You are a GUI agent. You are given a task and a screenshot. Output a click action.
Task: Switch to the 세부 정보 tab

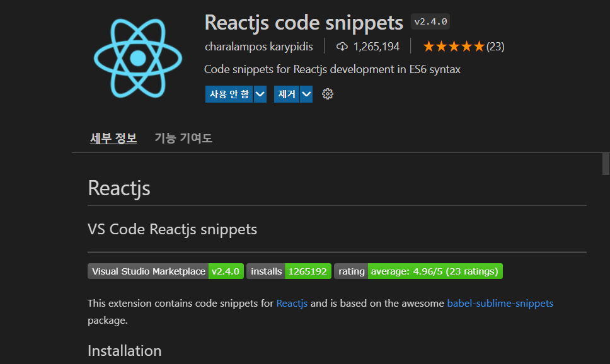[x=113, y=138]
